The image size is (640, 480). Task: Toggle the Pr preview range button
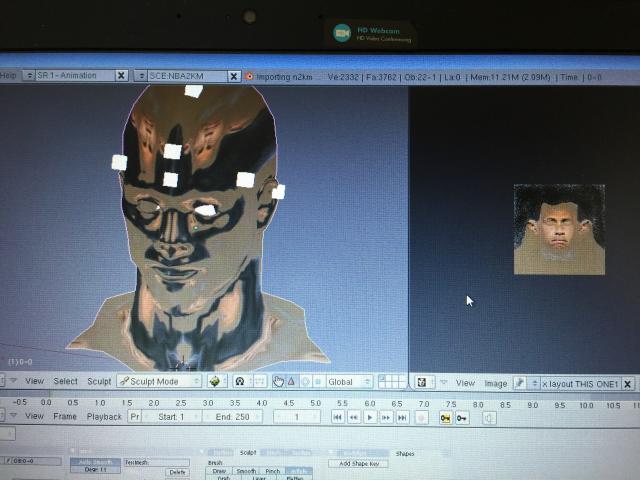(134, 417)
